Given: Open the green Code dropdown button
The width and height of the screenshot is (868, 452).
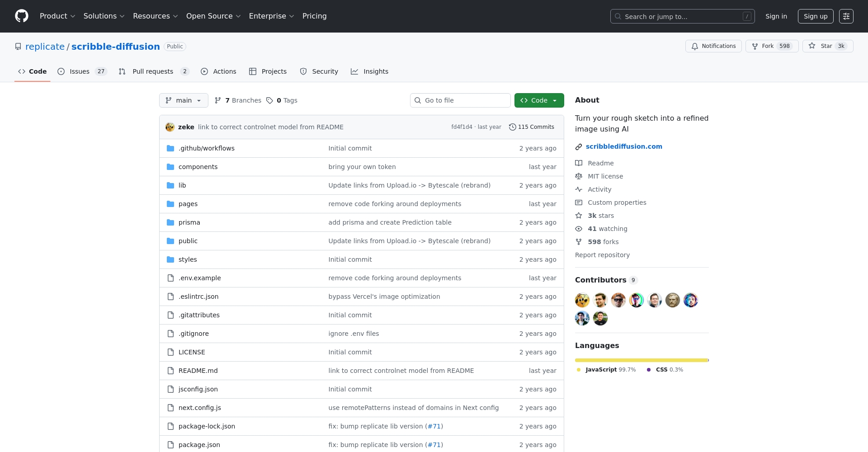Looking at the screenshot, I should pos(539,100).
